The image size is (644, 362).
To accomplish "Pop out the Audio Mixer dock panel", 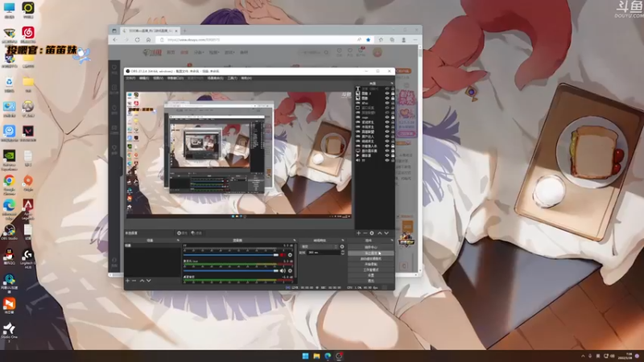I will pos(294,241).
